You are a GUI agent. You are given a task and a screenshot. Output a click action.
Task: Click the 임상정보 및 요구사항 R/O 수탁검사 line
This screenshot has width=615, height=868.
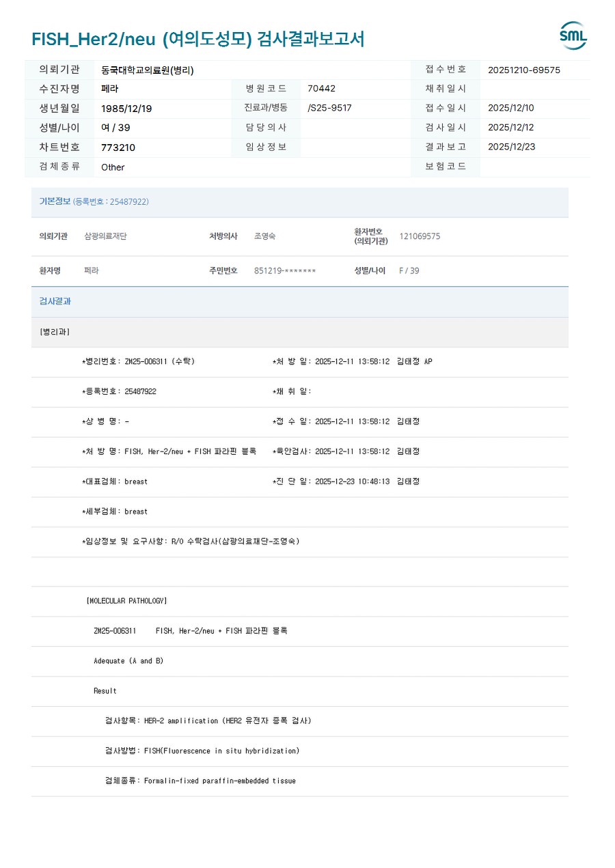tap(191, 542)
